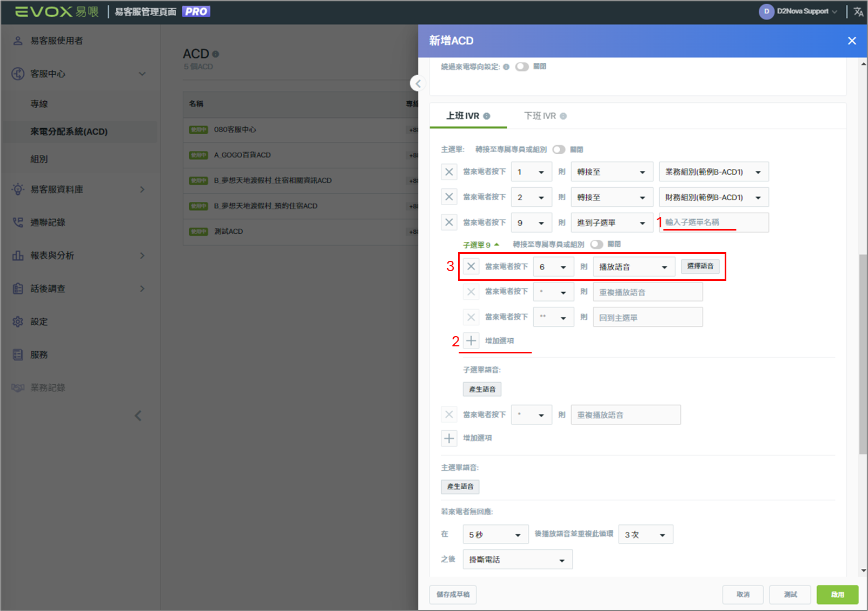Screen dimensions: 868x611
Task: Click the 客服中心 headset icon
Action: coord(18,74)
